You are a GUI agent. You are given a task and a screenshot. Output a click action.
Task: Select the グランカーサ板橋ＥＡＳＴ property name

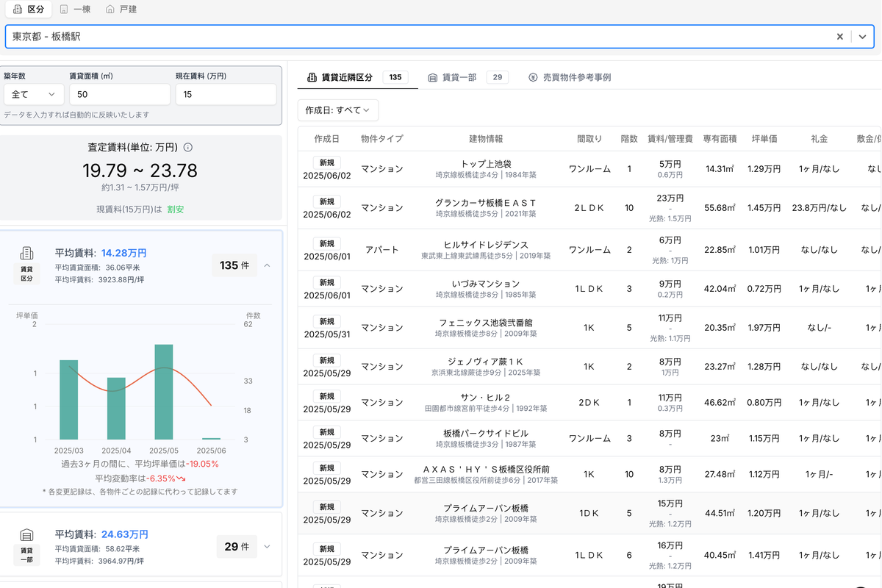click(x=486, y=202)
